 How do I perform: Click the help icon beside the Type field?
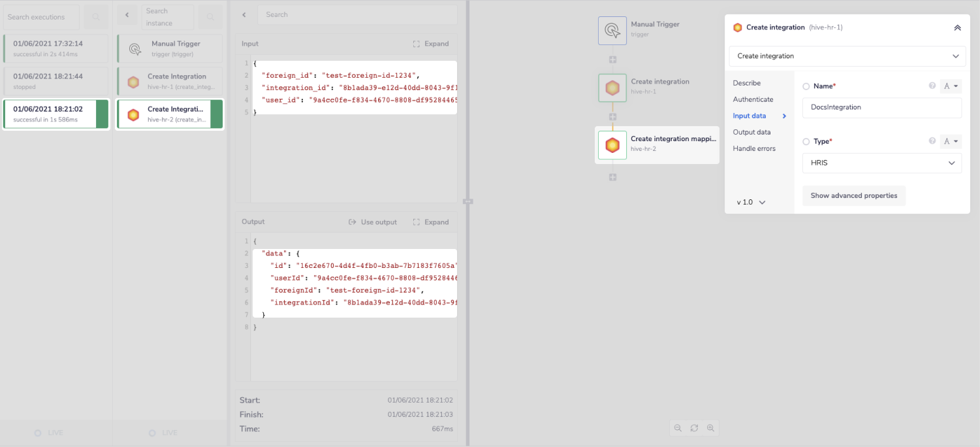(x=932, y=141)
